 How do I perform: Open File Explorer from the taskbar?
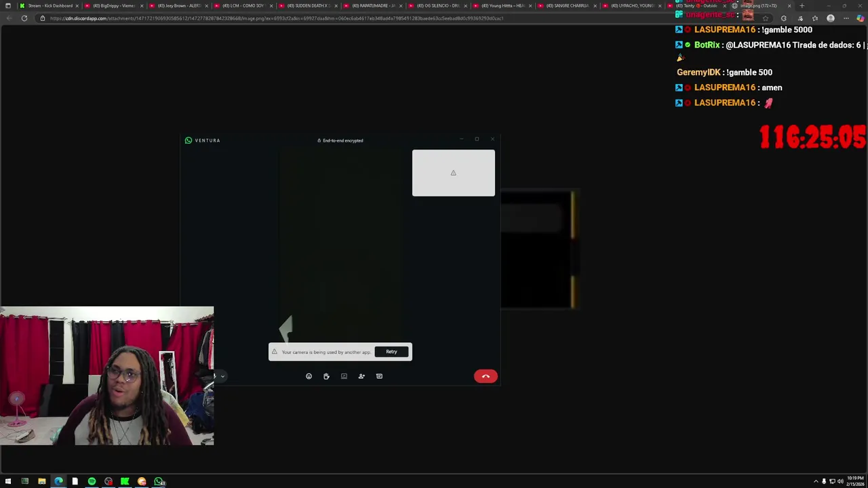coord(41,482)
